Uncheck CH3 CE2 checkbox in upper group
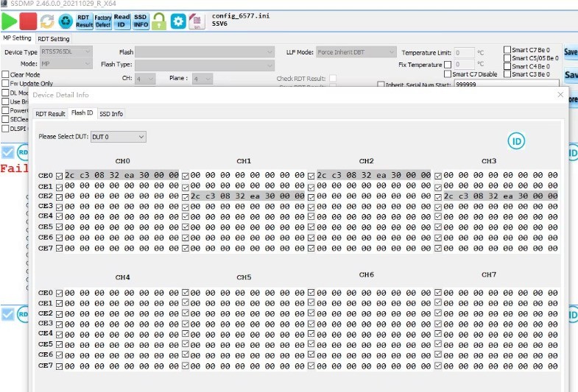This screenshot has height=392, width=578. pos(438,197)
